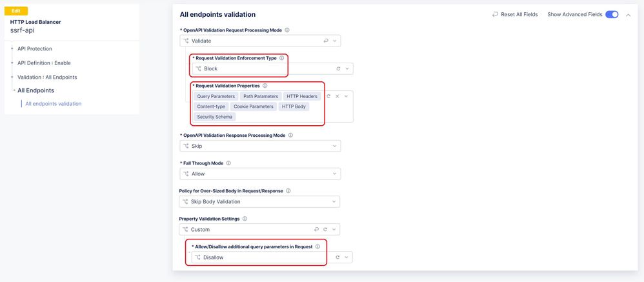Click info icon beside Property Validation Settings
The width and height of the screenshot is (644, 282).
[x=245, y=219]
